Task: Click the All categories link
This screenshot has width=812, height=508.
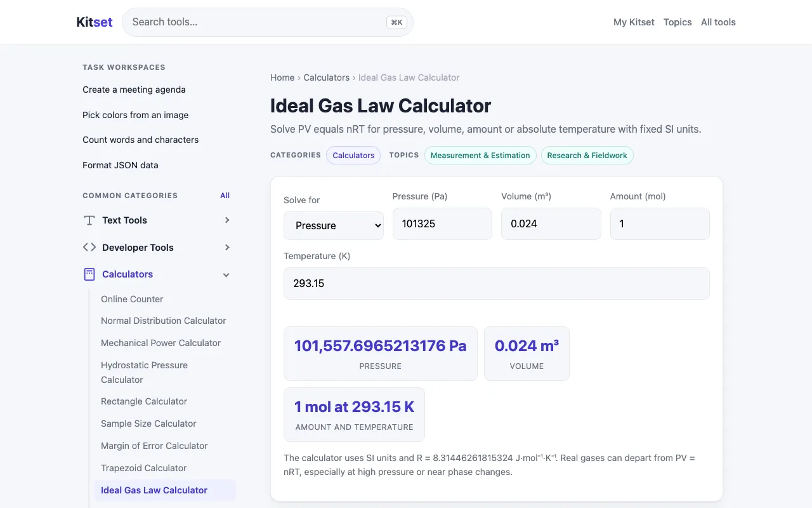Action: [x=225, y=196]
